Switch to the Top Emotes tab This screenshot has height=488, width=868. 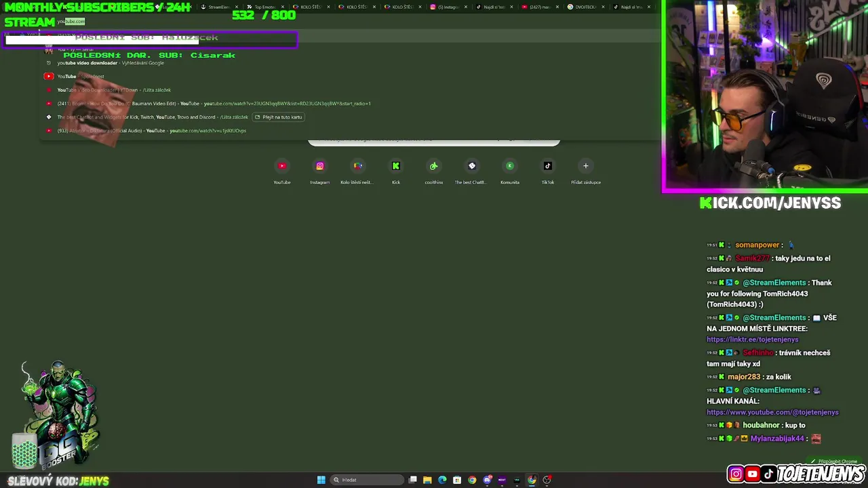[x=263, y=7]
